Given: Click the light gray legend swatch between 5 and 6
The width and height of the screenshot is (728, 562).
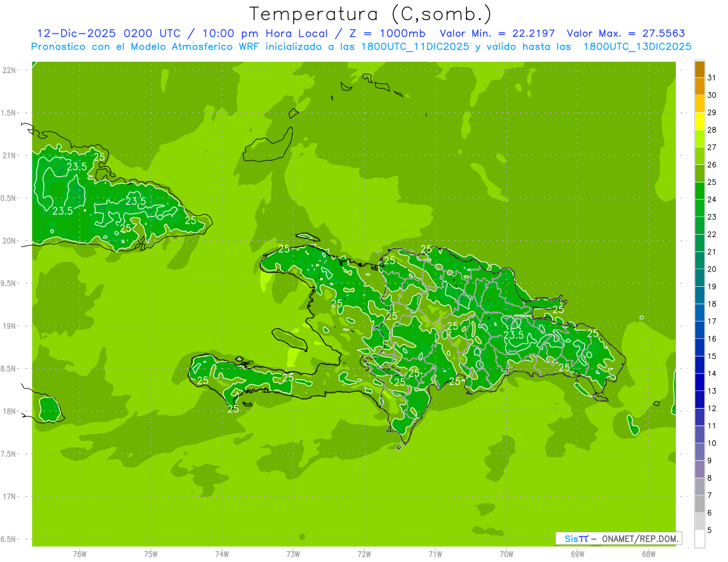Looking at the screenshot, I should (x=699, y=521).
